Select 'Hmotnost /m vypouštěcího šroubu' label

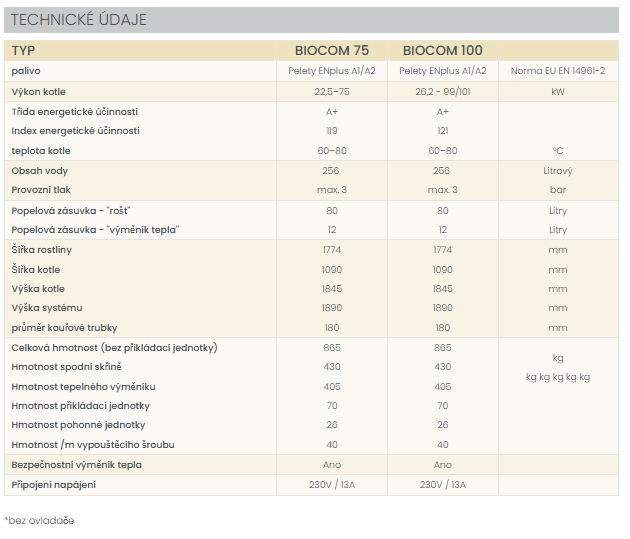pyautogui.click(x=93, y=445)
